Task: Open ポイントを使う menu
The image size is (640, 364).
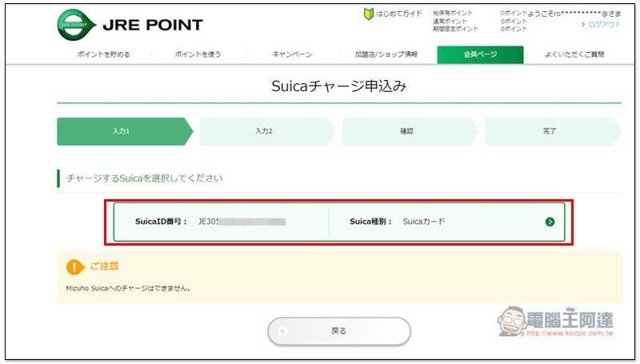Action: (x=198, y=54)
